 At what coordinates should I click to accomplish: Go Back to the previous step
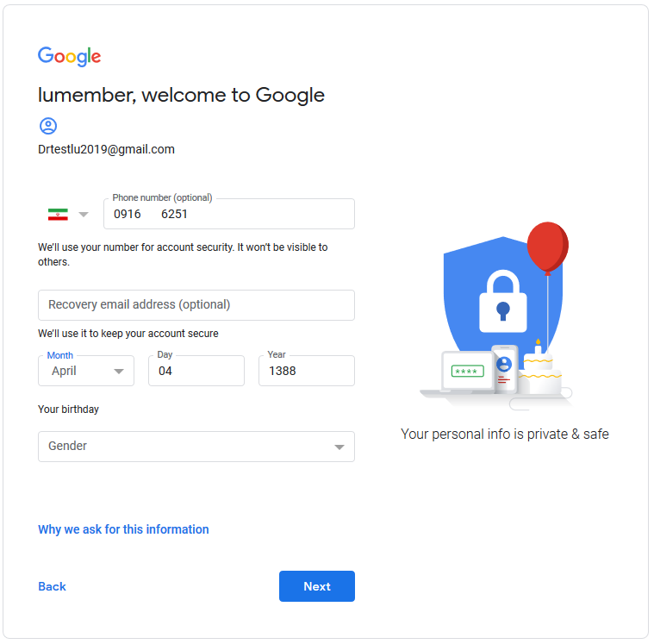click(53, 586)
